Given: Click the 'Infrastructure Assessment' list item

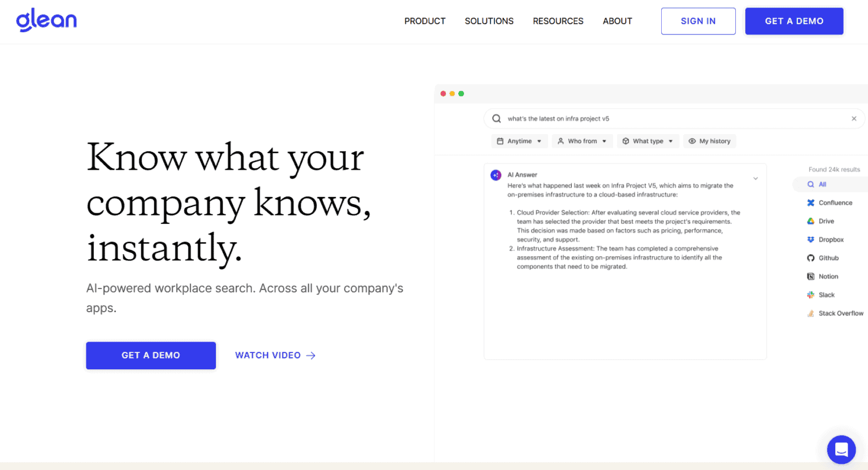Looking at the screenshot, I should pos(616,258).
